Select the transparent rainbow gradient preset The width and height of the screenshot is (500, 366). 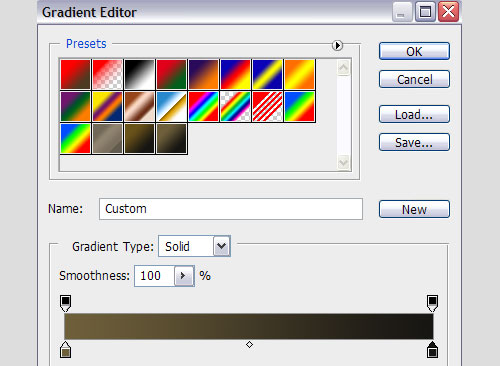pos(235,106)
